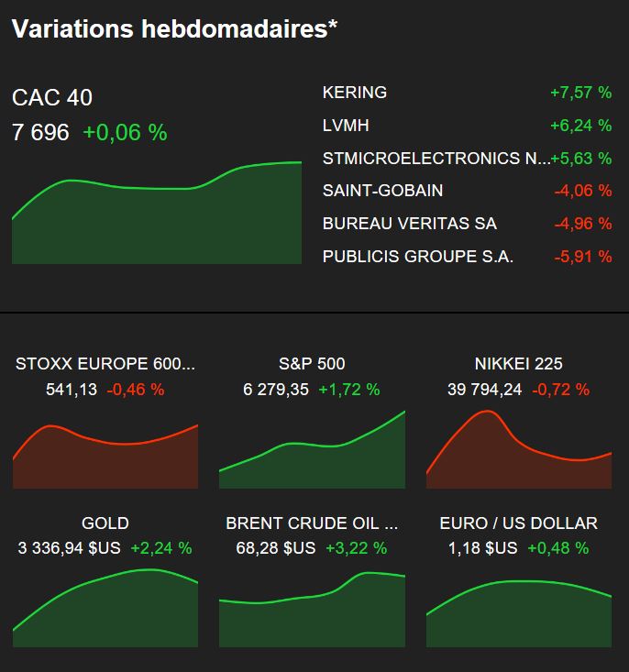The height and width of the screenshot is (672, 629).
Task: Open the Euro / US Dollar chart
Action: pos(519,613)
